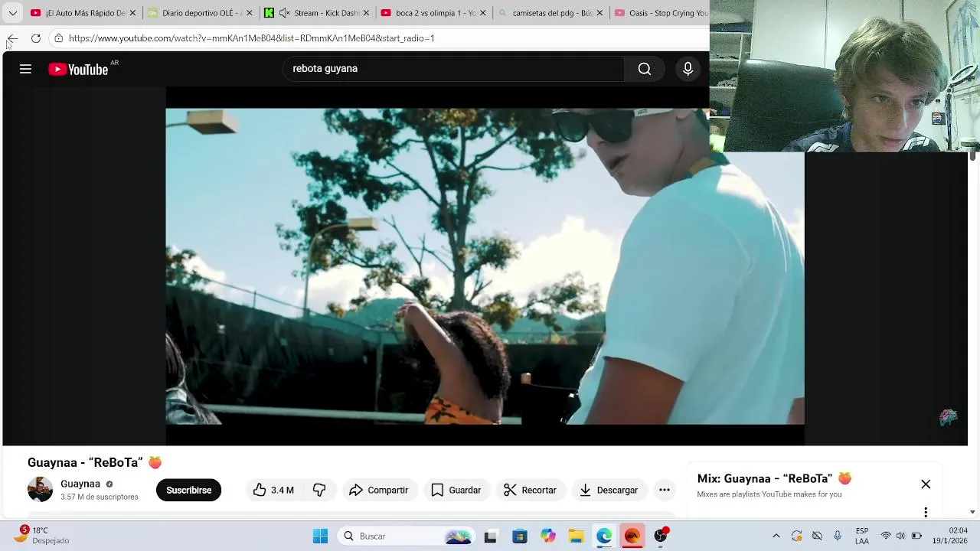This screenshot has height=551, width=980.
Task: Edit the 'rebota guyana' search field
Action: [x=452, y=69]
